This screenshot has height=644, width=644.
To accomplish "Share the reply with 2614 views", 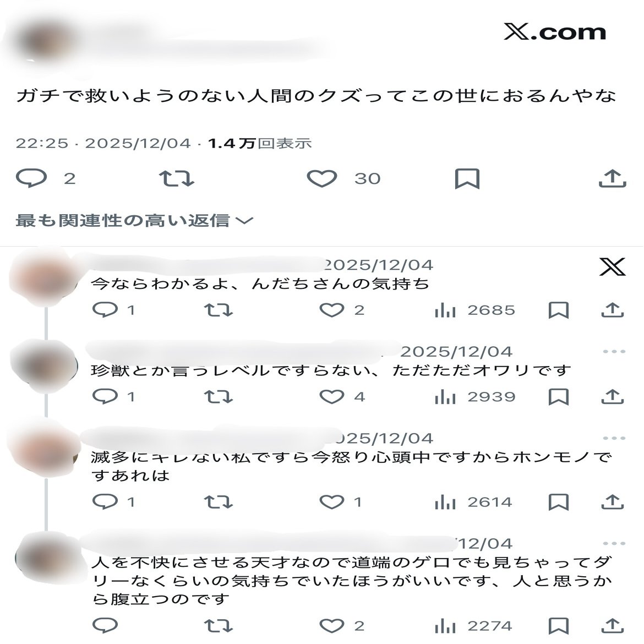I will click(613, 502).
